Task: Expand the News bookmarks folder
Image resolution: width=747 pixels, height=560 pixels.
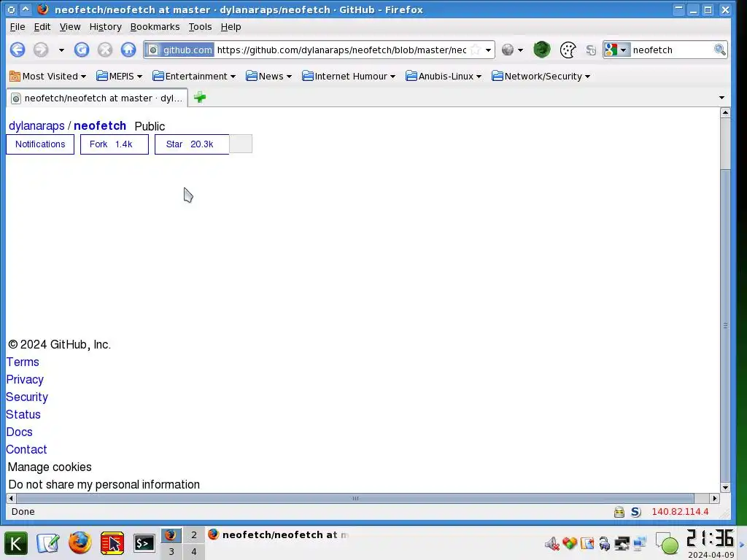Action: pos(268,76)
